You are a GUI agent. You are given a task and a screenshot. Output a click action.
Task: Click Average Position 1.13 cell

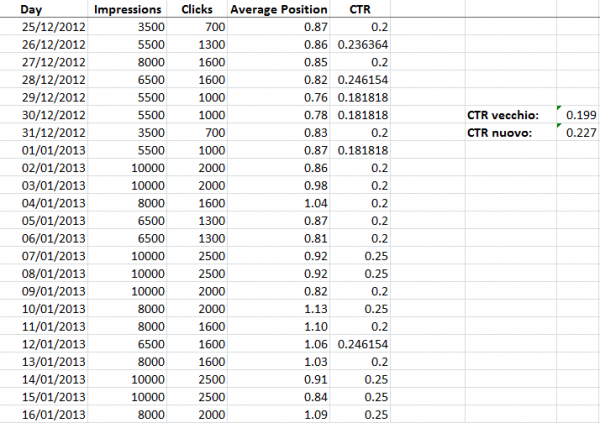279,309
